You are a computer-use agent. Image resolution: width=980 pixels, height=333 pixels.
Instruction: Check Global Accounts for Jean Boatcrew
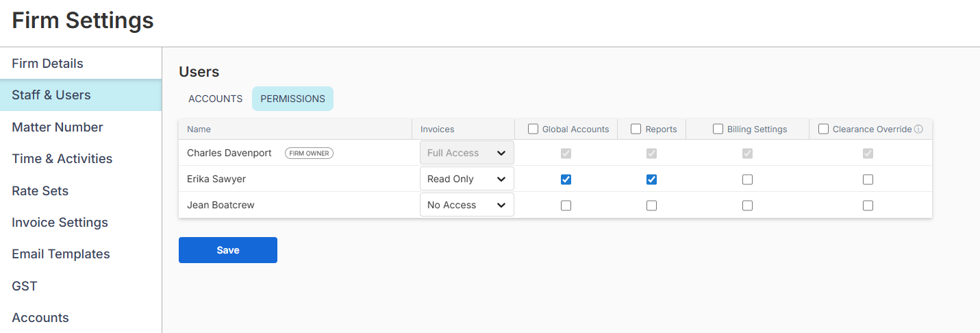tap(566, 206)
